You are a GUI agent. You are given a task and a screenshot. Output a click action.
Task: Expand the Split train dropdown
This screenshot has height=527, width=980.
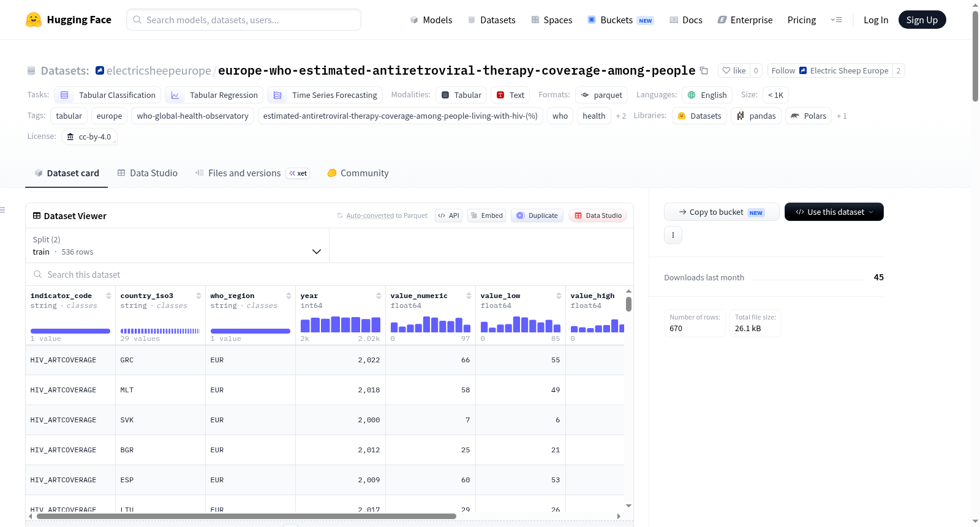[178, 245]
